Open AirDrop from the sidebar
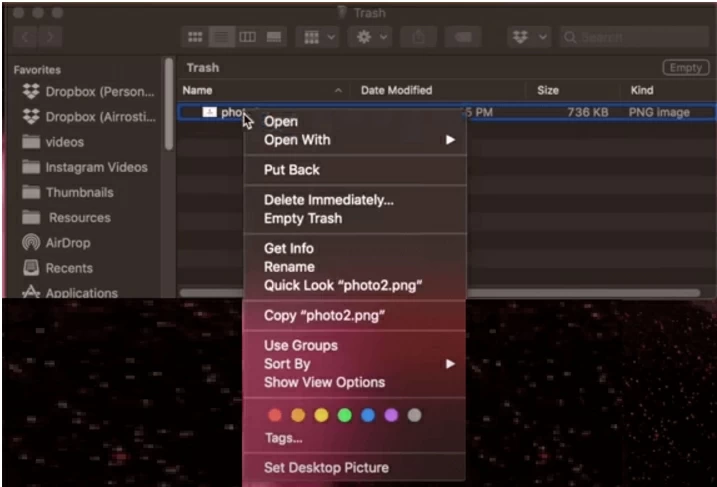The width and height of the screenshot is (717, 487). [x=69, y=243]
